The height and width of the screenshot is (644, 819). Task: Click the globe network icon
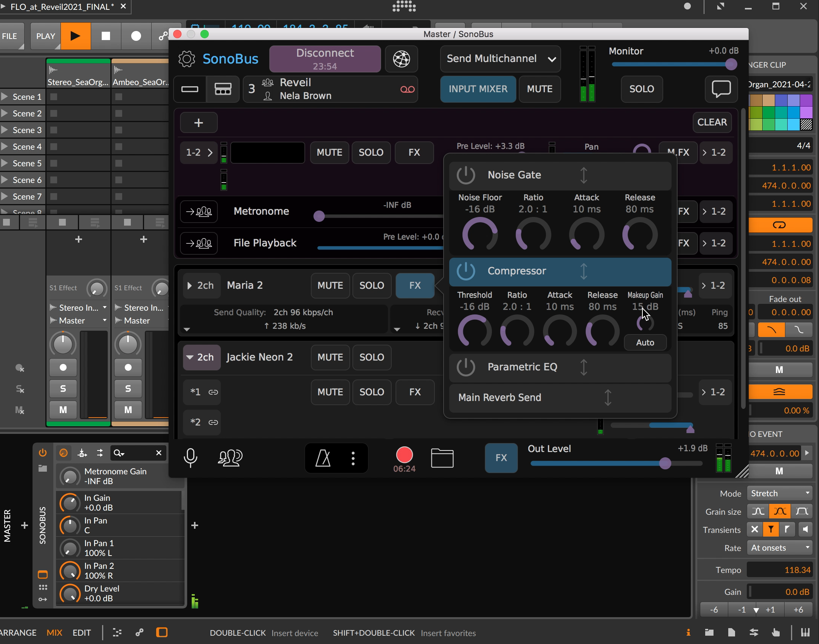click(401, 59)
